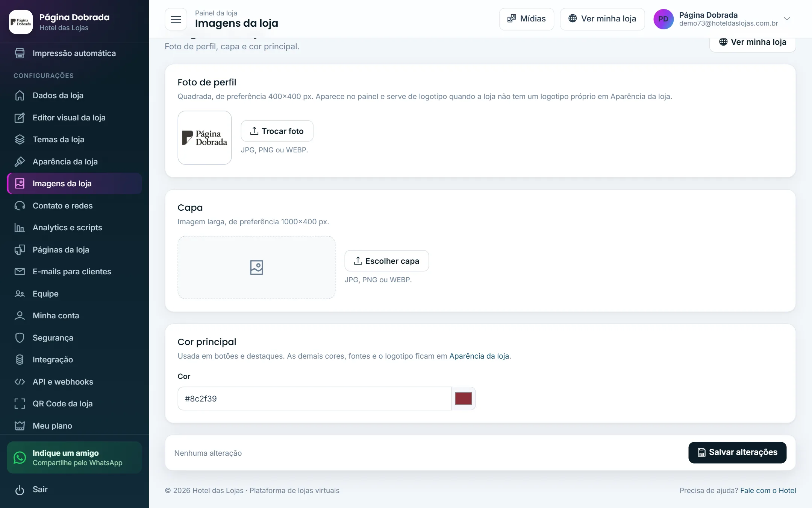Open the Mídias button

tap(526, 19)
